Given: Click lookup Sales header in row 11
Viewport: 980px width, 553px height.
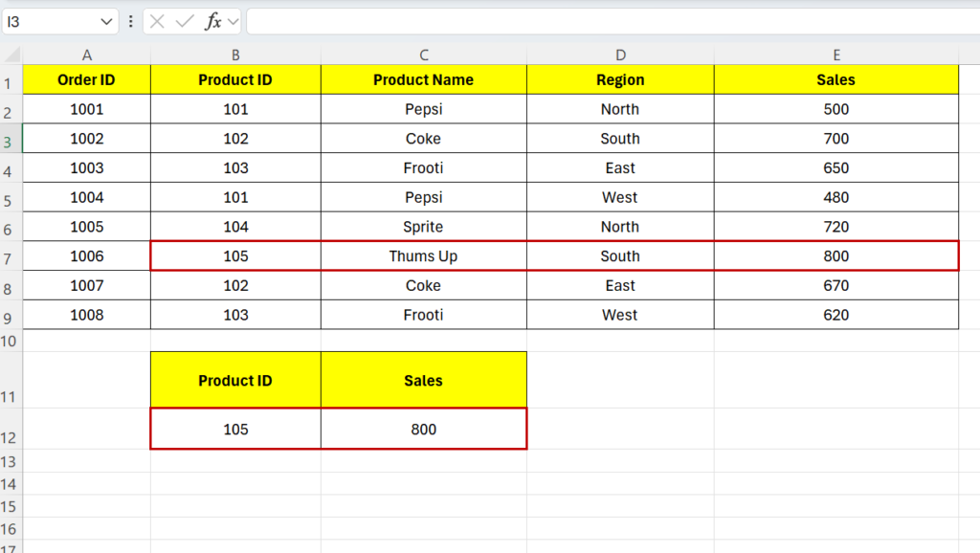Looking at the screenshot, I should pyautogui.click(x=424, y=381).
